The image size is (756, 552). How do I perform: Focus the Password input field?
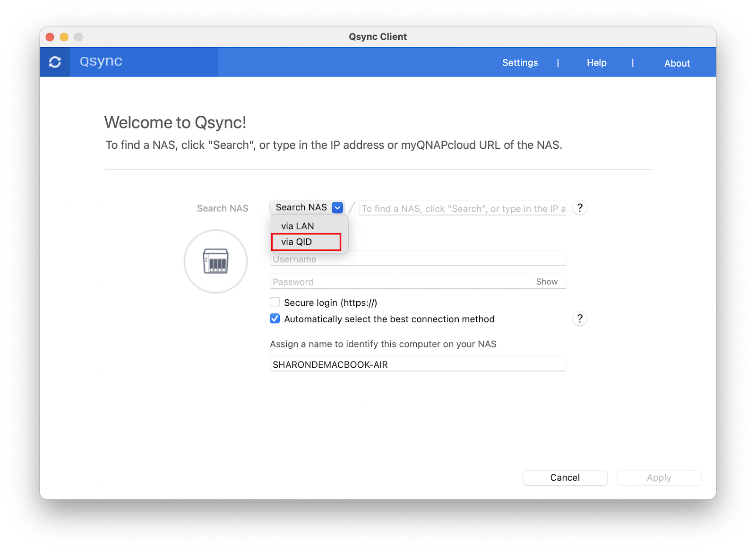[x=402, y=282]
